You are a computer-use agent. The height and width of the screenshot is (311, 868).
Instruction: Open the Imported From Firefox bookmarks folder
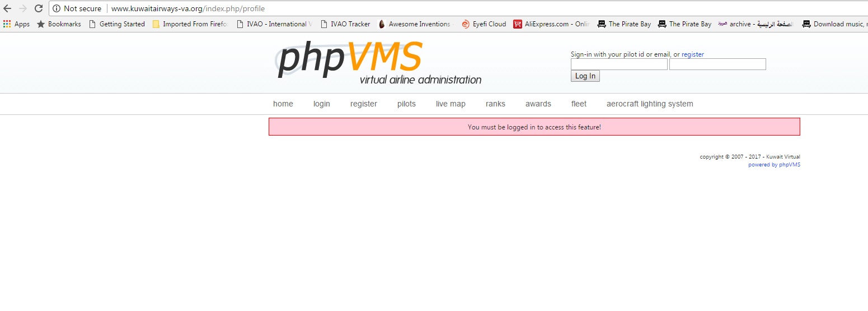(x=190, y=24)
